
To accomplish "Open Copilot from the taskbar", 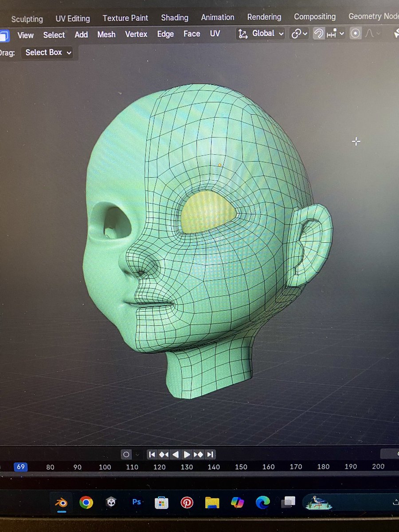I will (x=238, y=502).
